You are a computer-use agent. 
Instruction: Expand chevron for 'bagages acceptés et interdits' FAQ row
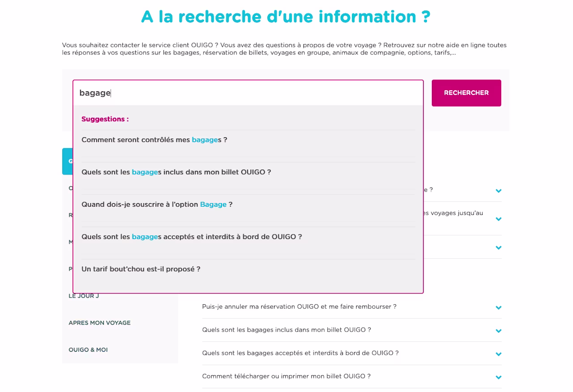tap(498, 354)
